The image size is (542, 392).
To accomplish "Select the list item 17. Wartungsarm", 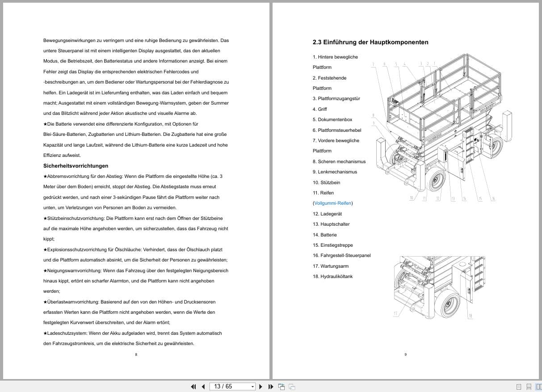I will coord(331,266).
